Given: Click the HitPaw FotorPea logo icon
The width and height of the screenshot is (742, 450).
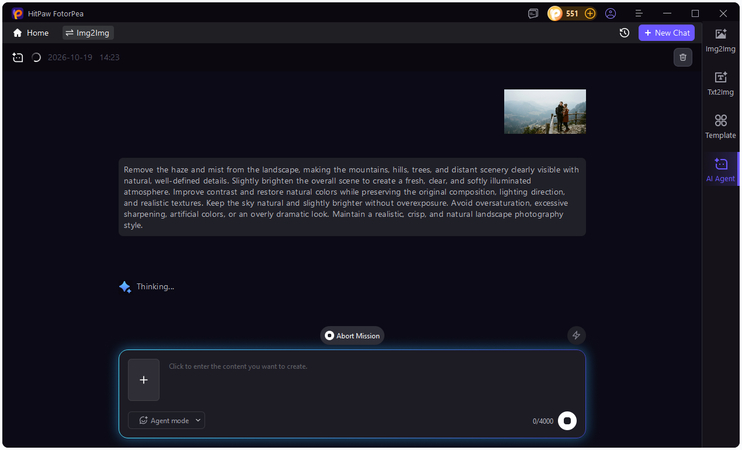Looking at the screenshot, I should click(17, 13).
